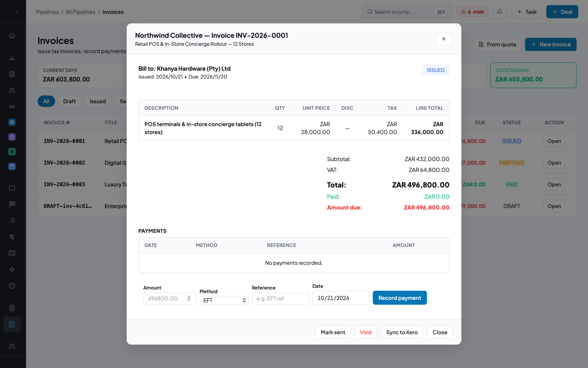This screenshot has width=588, height=368.
Task: Focus the payment Amount field
Action: tap(170, 298)
